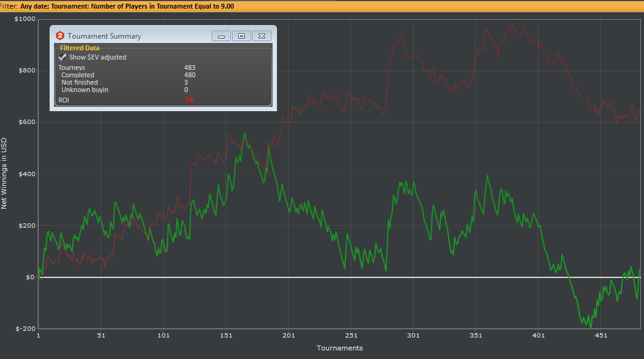
Task: Minimize the Tournament Summary window
Action: pyautogui.click(x=221, y=36)
